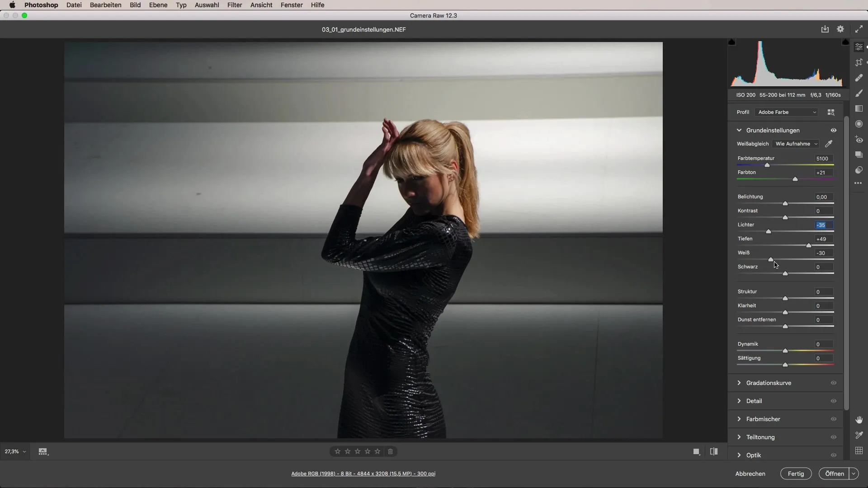
Task: Expand the Gradationskurve section
Action: pos(739,383)
